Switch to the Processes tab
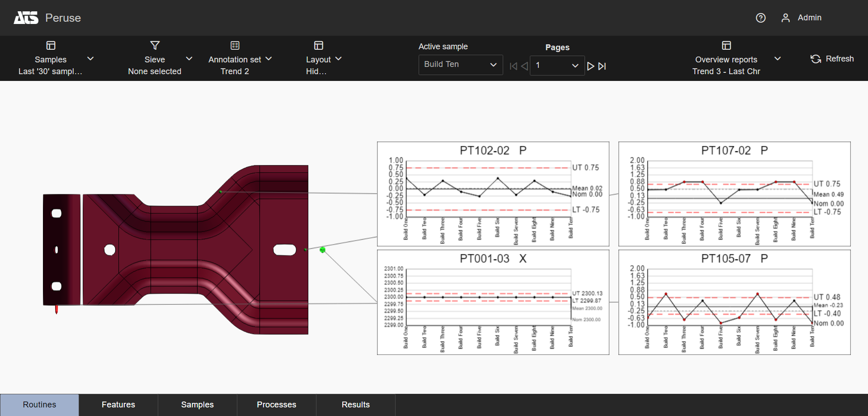 click(276, 405)
